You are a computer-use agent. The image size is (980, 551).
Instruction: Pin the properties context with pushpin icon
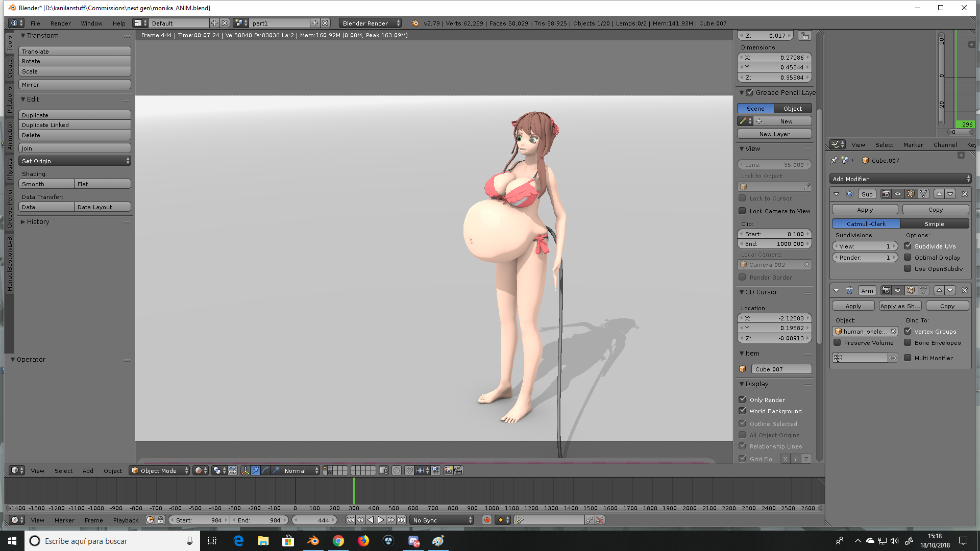click(x=834, y=160)
